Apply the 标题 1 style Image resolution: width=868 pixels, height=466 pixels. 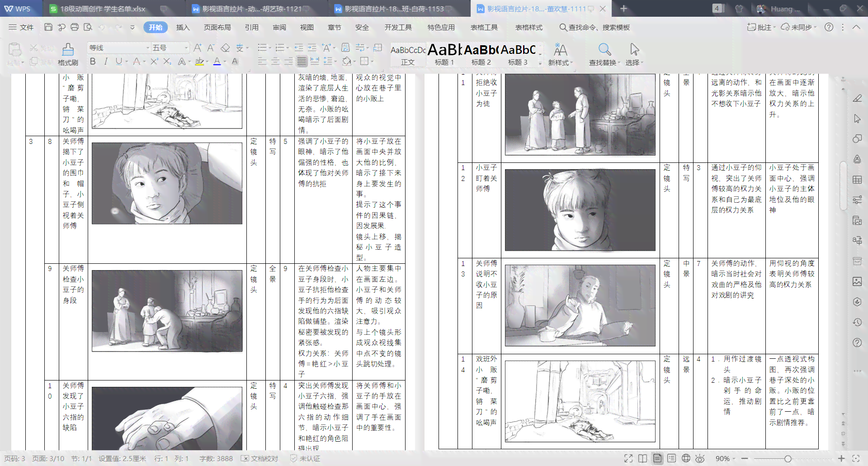pyautogui.click(x=444, y=55)
